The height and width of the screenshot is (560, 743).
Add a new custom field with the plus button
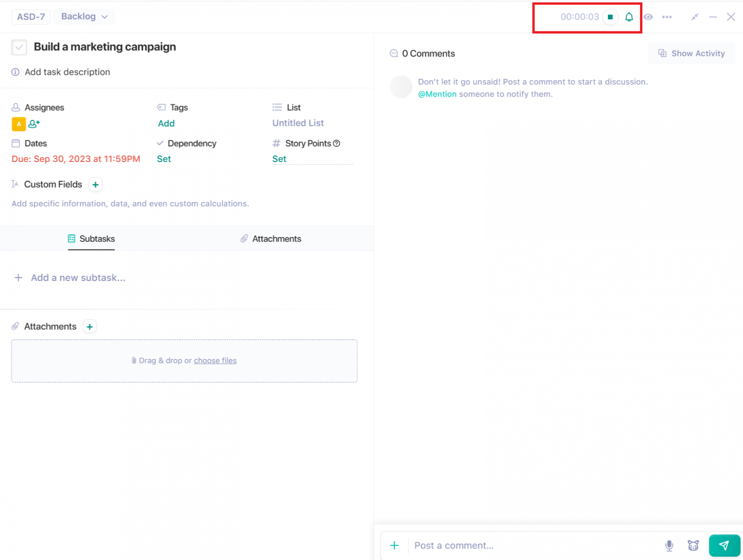click(95, 185)
